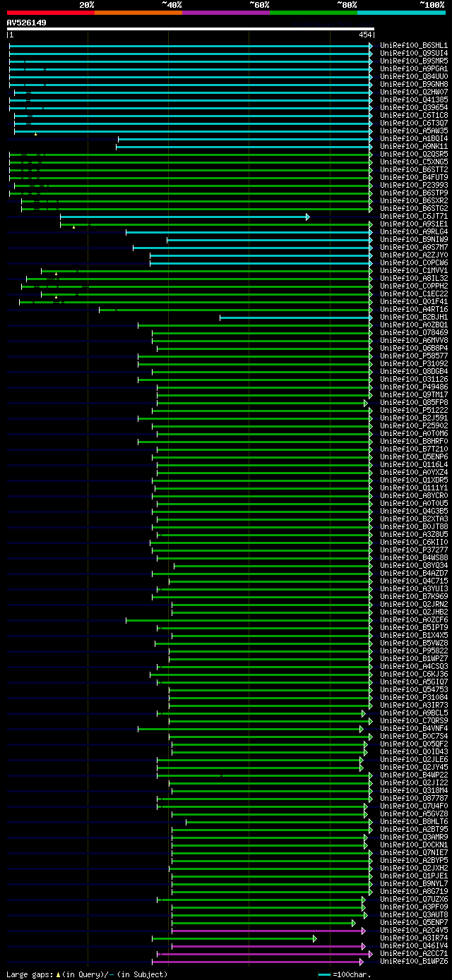The width and height of the screenshot is (452, 980).
Task: Select the UniRef100_Q7UZX6 label
Action: [414, 899]
